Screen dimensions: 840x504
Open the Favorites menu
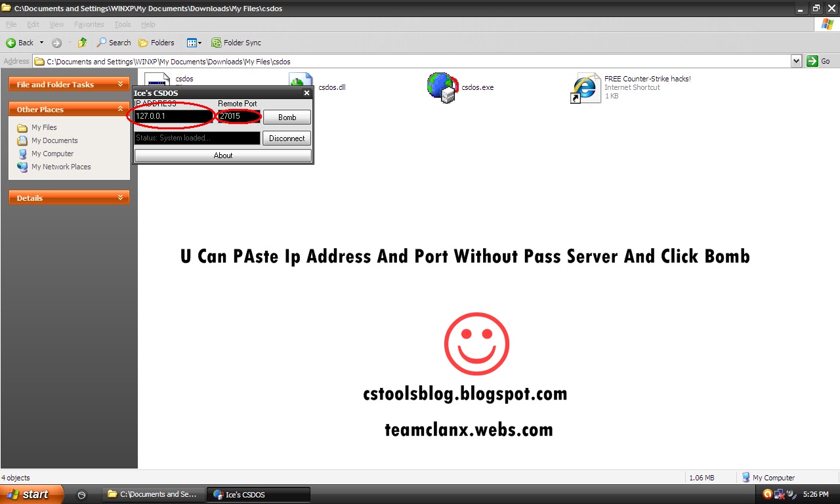(x=89, y=24)
